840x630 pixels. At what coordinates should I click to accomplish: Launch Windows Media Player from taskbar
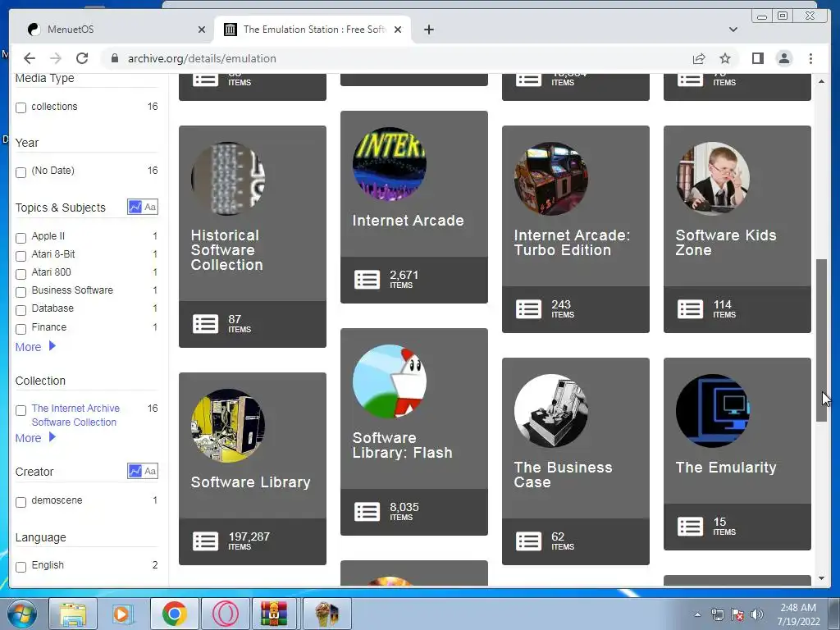click(121, 614)
